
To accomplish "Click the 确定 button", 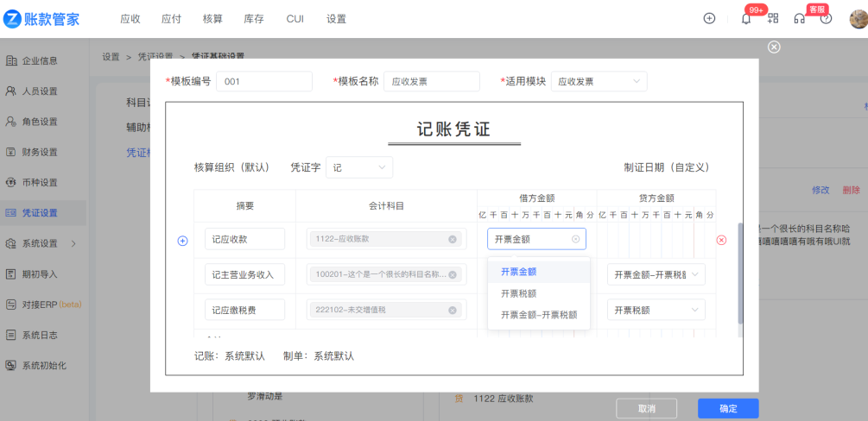I will [x=727, y=408].
